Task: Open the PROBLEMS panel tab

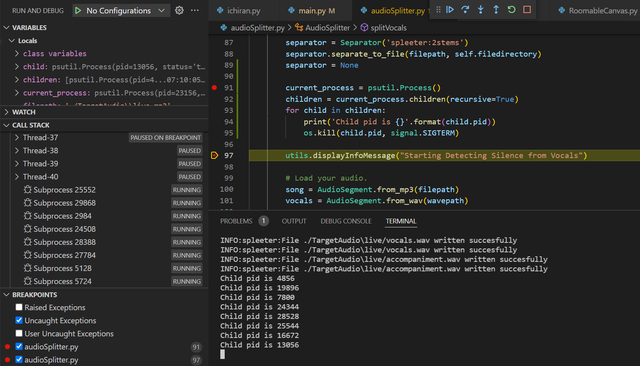Action: coord(236,221)
